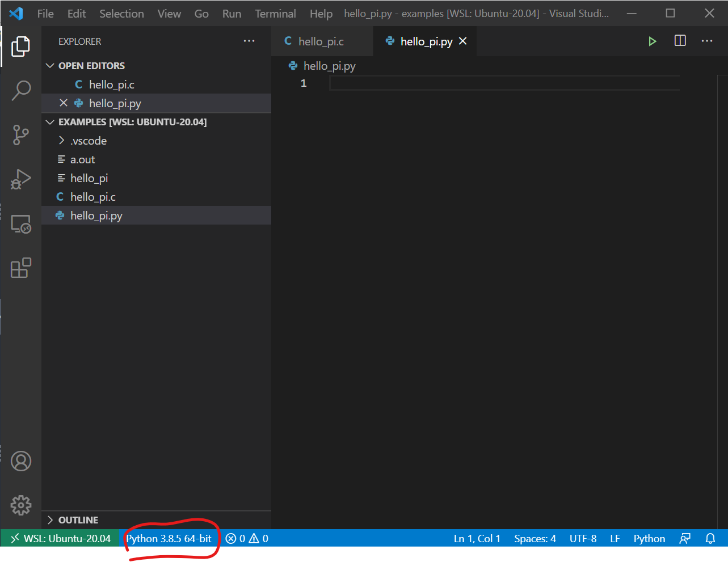
Task: Open the View menu
Action: (169, 14)
